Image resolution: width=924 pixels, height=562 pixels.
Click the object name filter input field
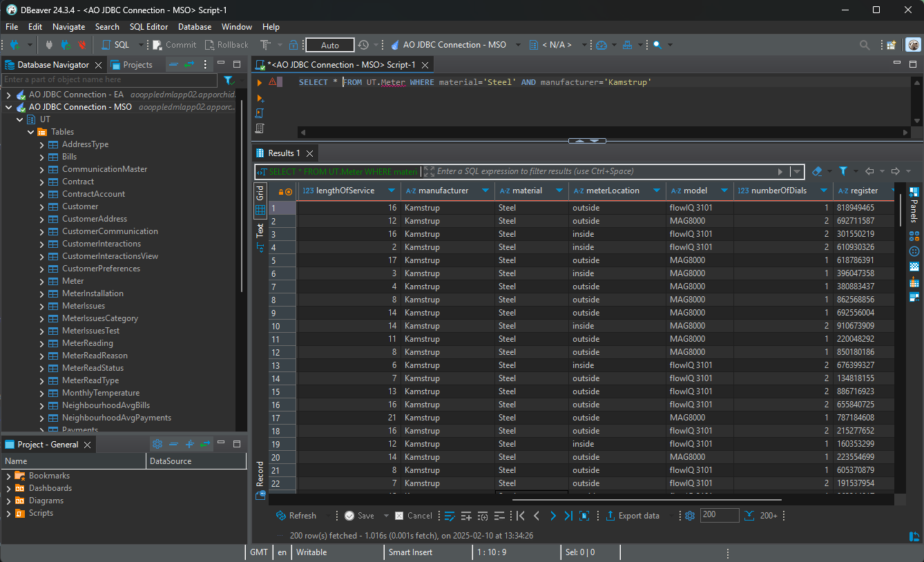(x=110, y=80)
